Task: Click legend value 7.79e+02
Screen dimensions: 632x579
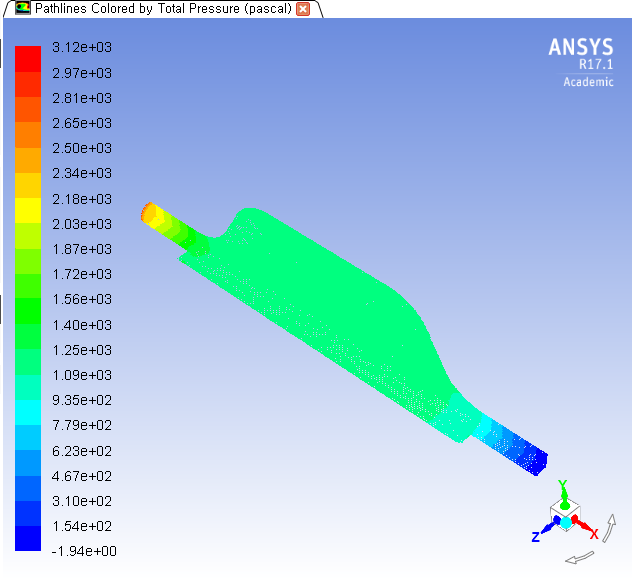Action: coord(82,425)
